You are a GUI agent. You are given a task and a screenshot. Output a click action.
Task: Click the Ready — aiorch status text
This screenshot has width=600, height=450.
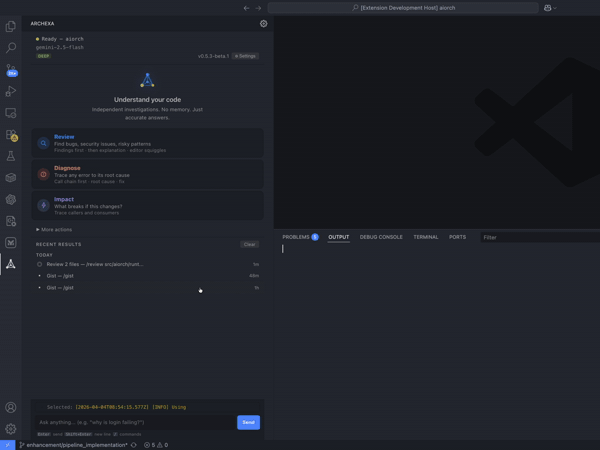click(x=60, y=39)
